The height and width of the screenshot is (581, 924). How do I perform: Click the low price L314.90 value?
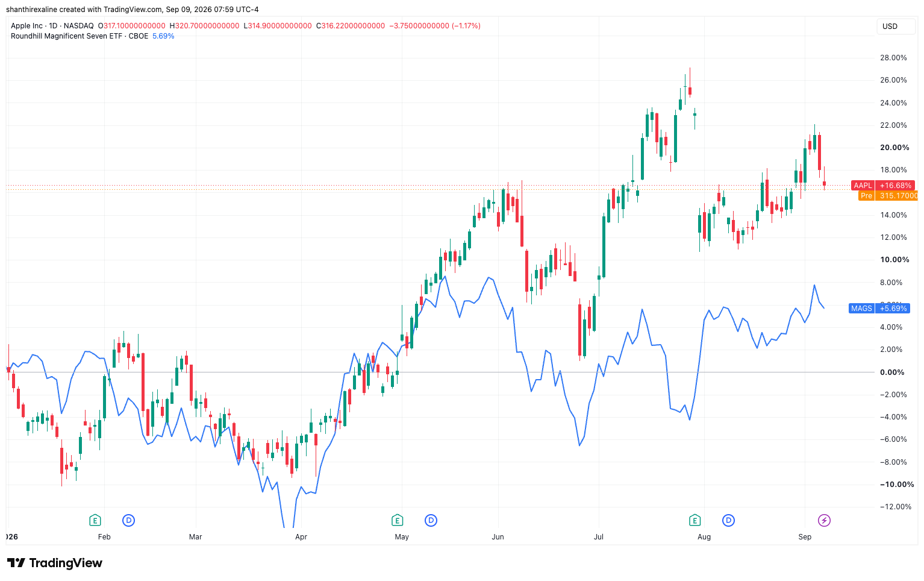coord(278,26)
